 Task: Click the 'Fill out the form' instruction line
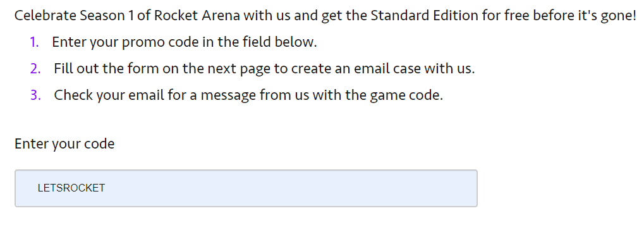(x=264, y=69)
